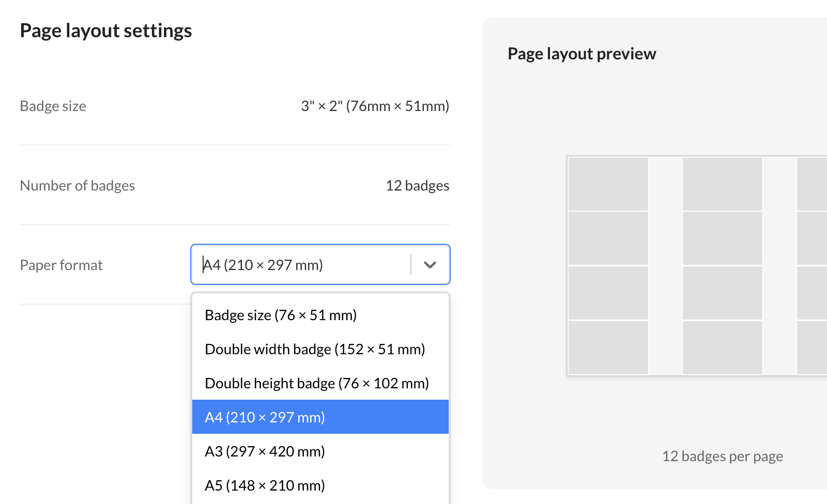Click the top badge in the preview's first column

point(608,184)
